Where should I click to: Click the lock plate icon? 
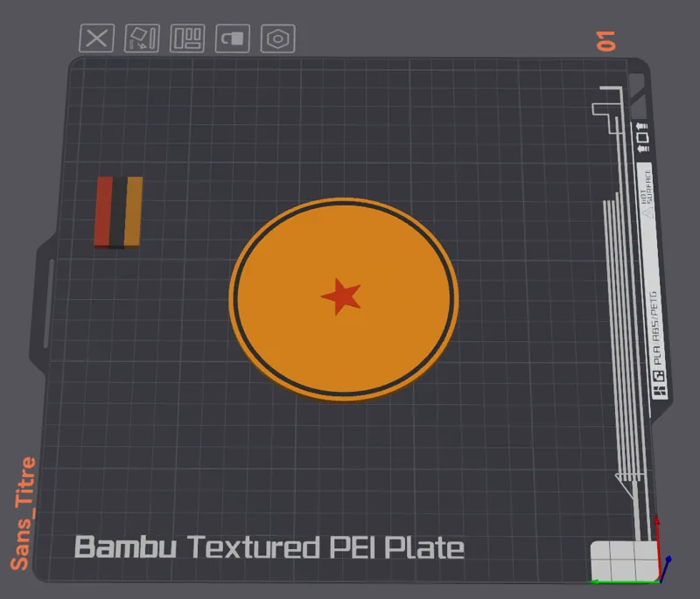tap(233, 38)
